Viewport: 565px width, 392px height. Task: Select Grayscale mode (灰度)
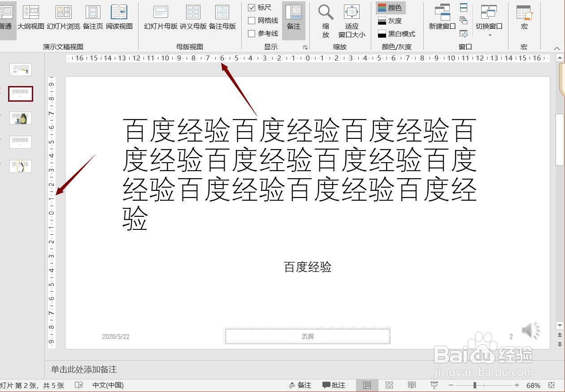click(390, 21)
